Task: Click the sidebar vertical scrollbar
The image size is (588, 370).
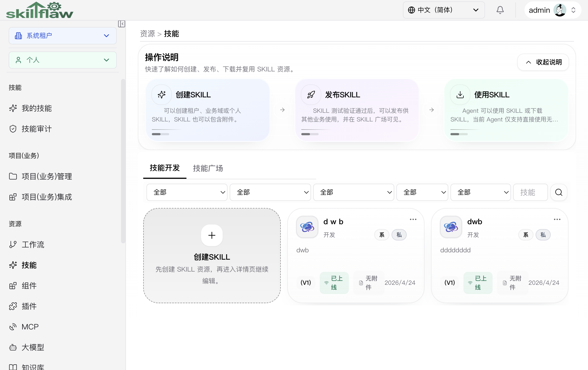Action: [x=123, y=161]
